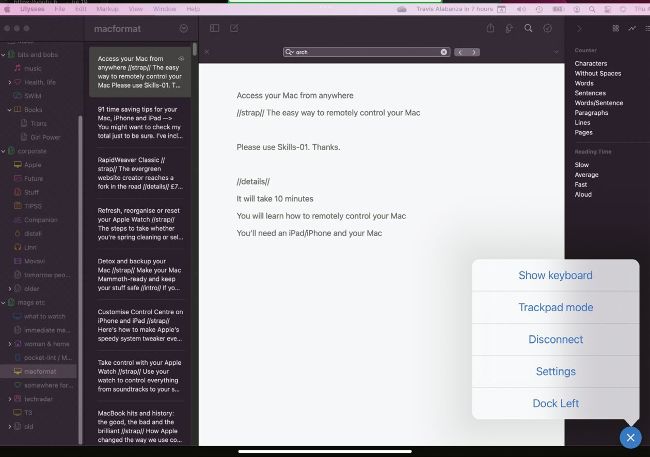Clear the search field with the x button
Image resolution: width=650 pixels, height=457 pixels.
[x=207, y=51]
